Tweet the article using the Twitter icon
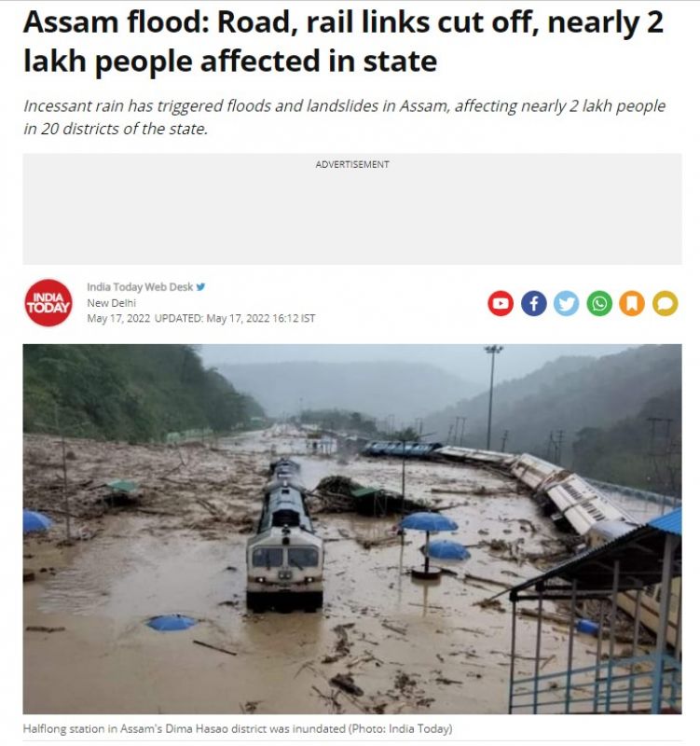700x746 pixels. [567, 303]
